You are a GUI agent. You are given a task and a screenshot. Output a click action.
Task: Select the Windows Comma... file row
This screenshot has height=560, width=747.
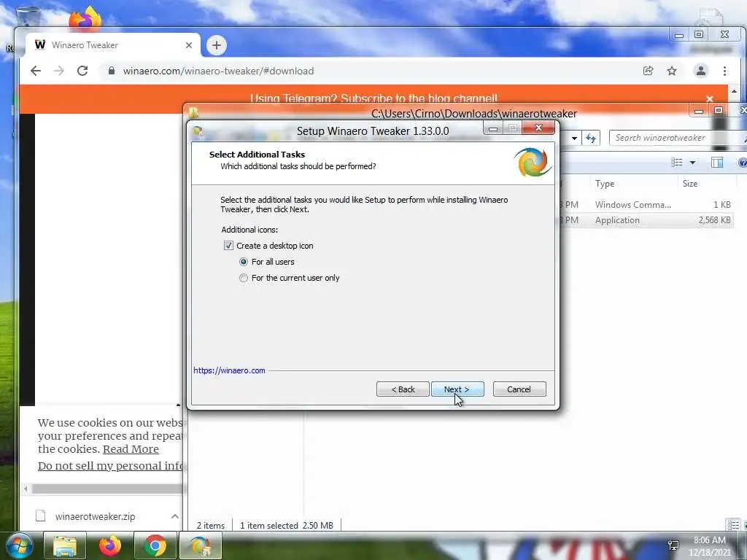click(x=647, y=205)
